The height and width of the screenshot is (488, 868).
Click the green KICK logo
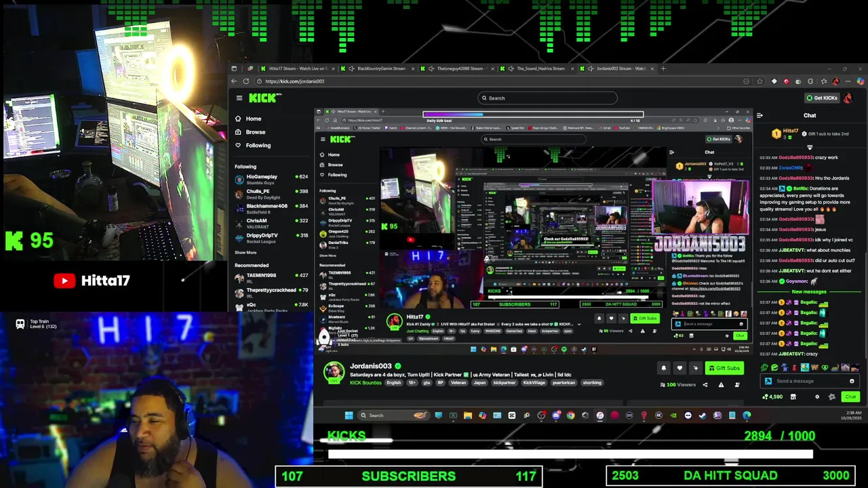point(264,98)
